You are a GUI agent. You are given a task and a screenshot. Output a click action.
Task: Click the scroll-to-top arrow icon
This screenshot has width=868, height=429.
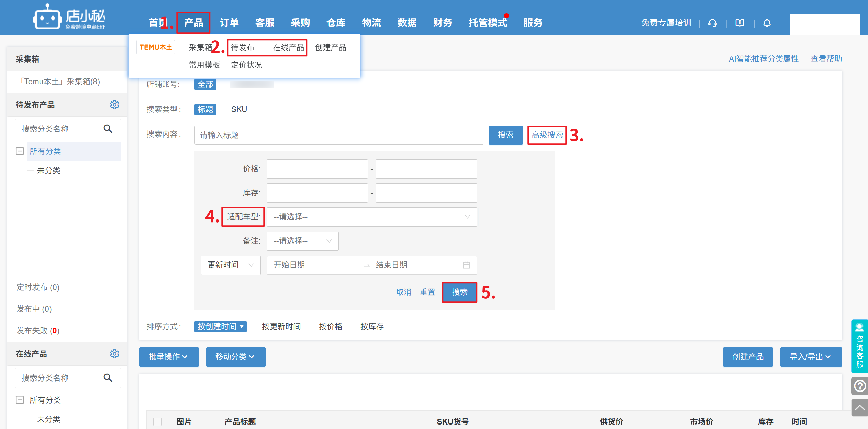point(859,408)
